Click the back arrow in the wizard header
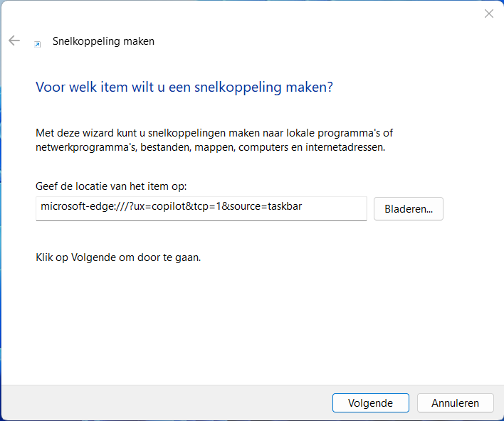The height and width of the screenshot is (421, 504). (14, 41)
